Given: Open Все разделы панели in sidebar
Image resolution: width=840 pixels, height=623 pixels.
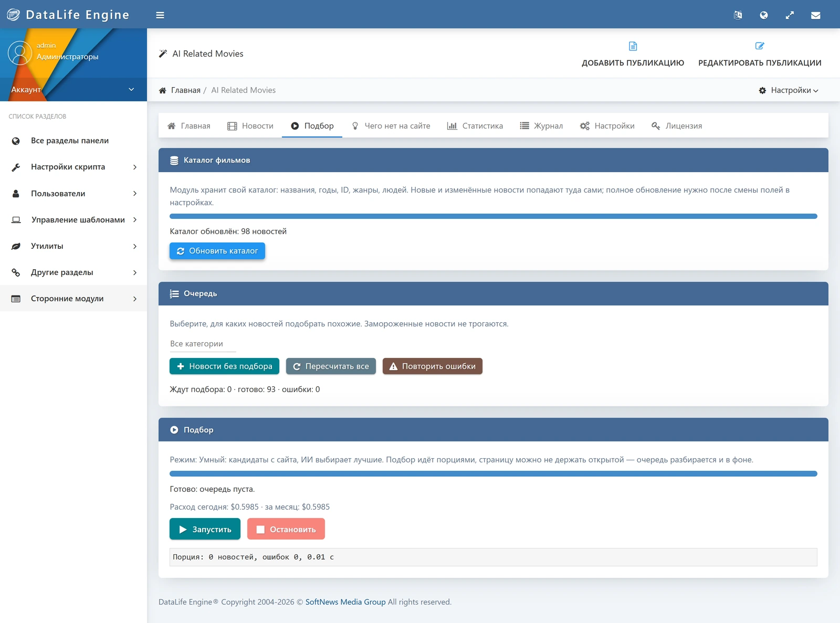Looking at the screenshot, I should pyautogui.click(x=73, y=141).
